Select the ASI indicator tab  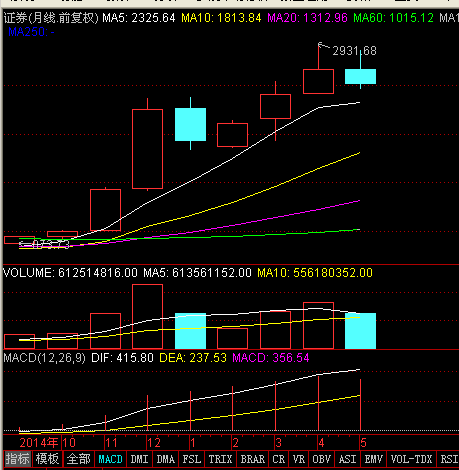347,459
